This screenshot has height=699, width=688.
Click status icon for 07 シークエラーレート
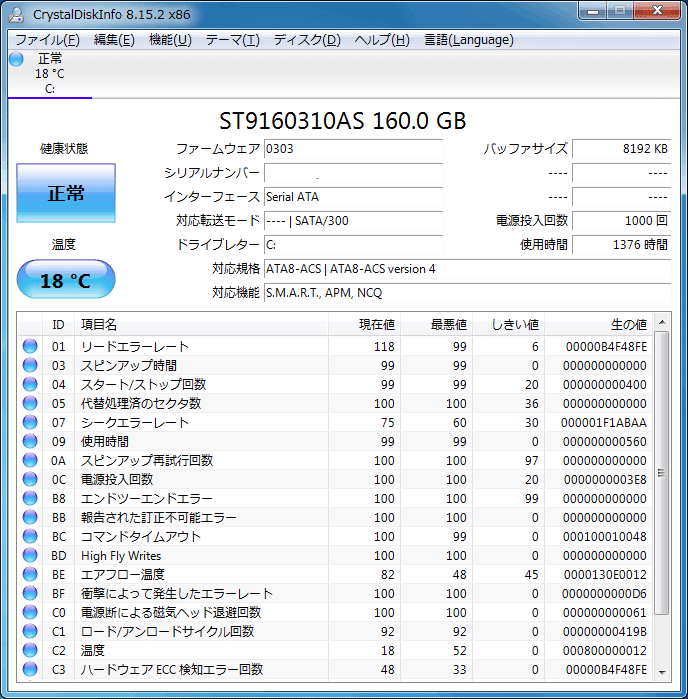(30, 422)
